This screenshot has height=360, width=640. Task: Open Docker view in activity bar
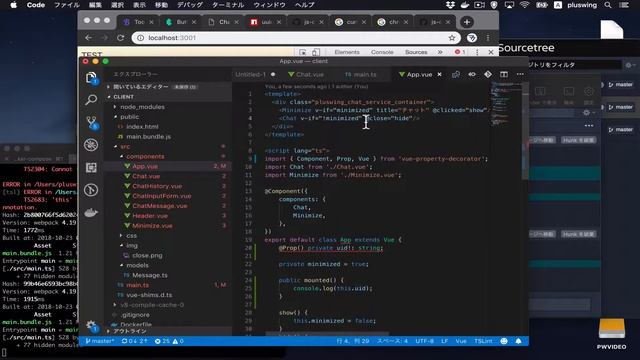[91, 212]
